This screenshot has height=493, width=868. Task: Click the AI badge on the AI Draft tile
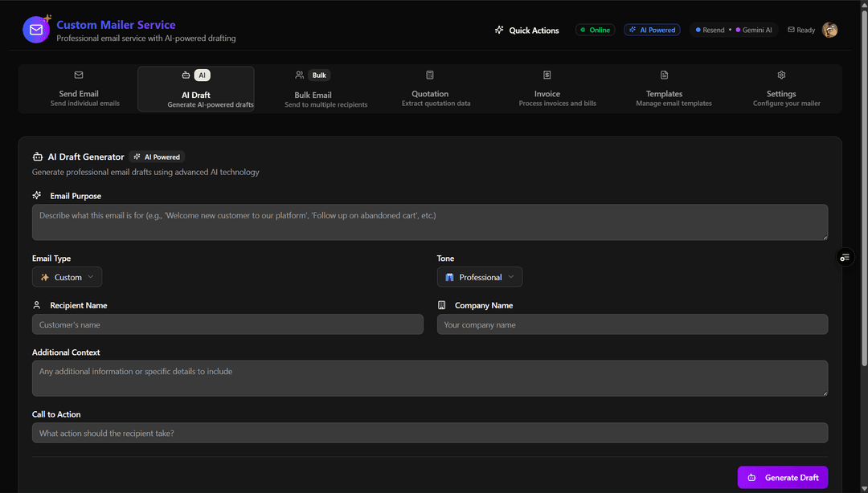click(202, 75)
